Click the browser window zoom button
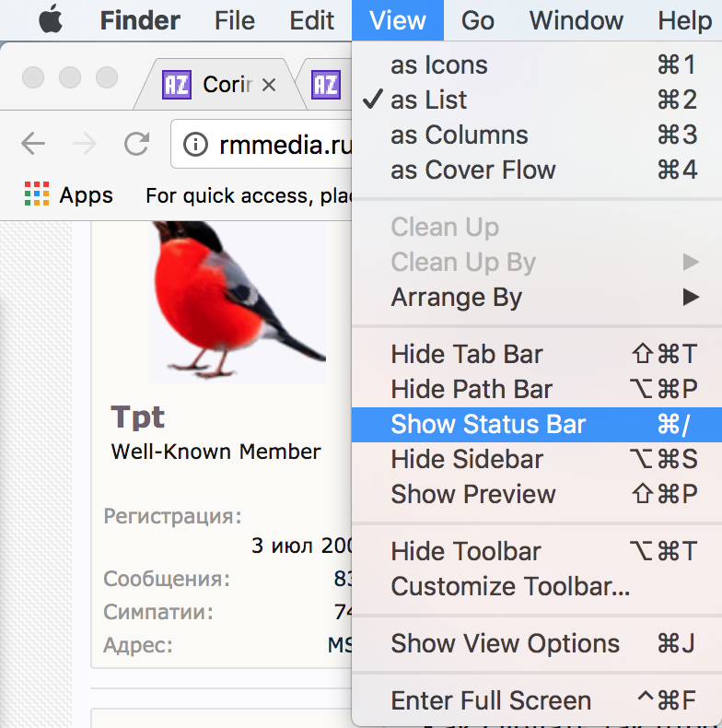722x728 pixels. 107,77
